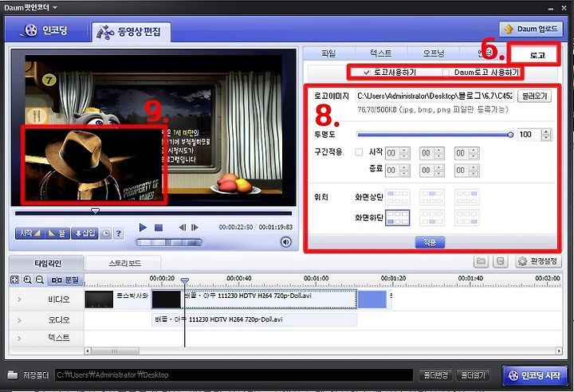Open the Daum 팟인코더 title dropdown menu
Image resolution: width=574 pixels, height=392 pixels.
click(55, 7)
